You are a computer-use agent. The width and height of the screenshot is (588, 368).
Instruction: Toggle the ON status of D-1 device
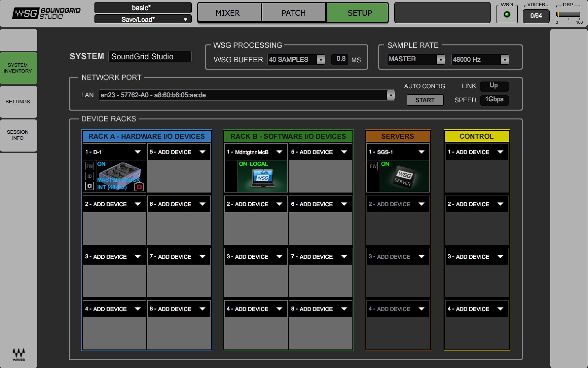point(101,164)
